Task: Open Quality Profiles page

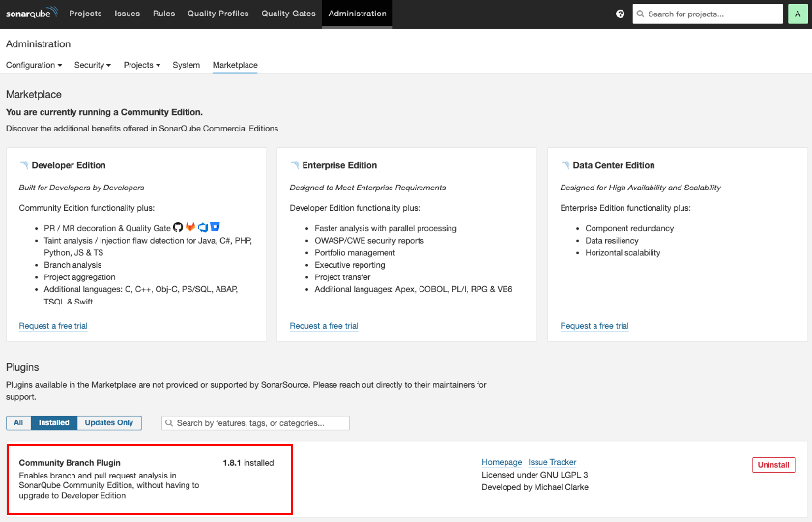Action: point(218,14)
